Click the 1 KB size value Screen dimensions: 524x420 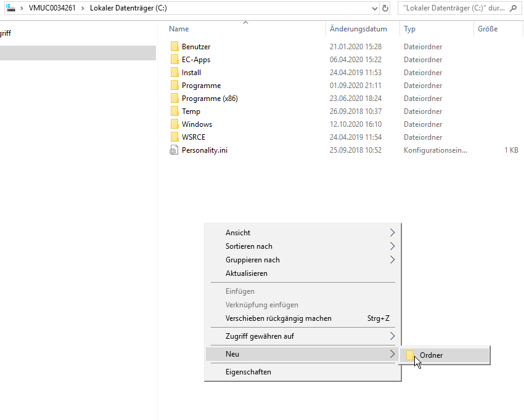(x=511, y=150)
